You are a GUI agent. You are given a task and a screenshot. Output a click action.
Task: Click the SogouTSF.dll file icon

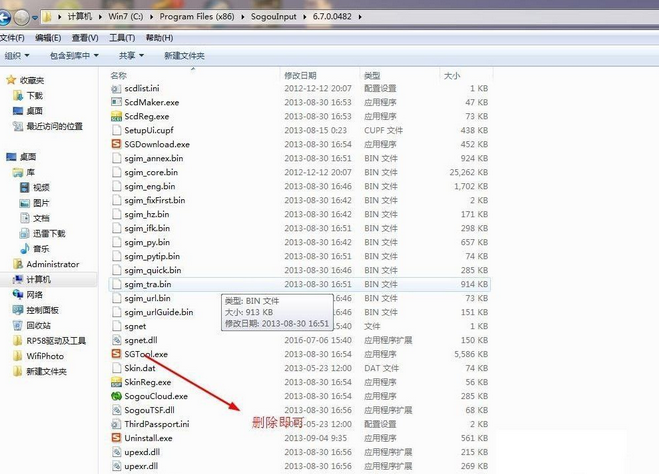tap(116, 410)
